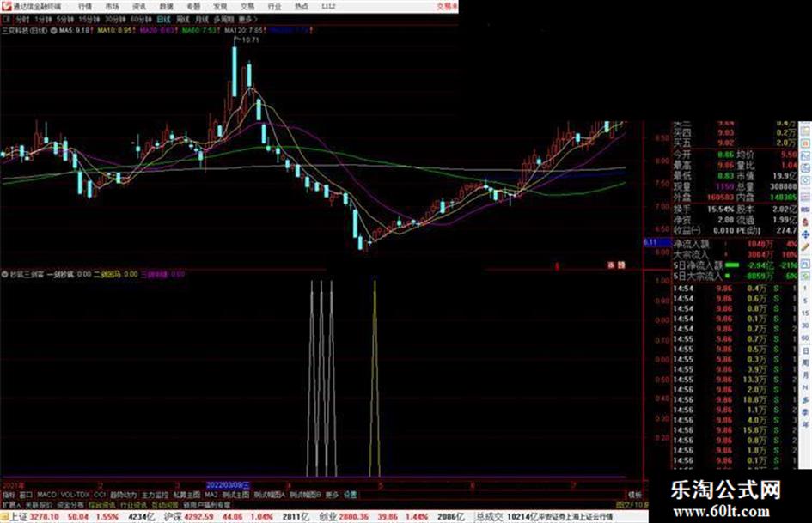The image size is (812, 523).
Task: Open indicator 设置
Action: pos(351,495)
